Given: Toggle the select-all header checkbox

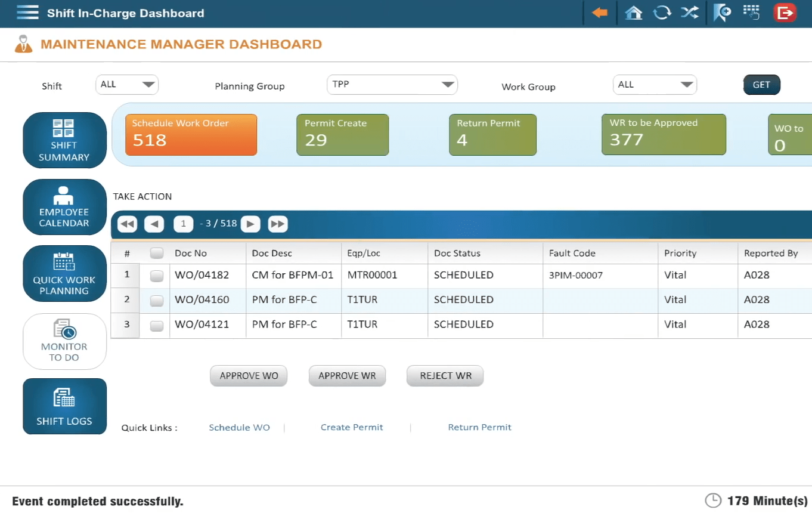Looking at the screenshot, I should point(156,254).
